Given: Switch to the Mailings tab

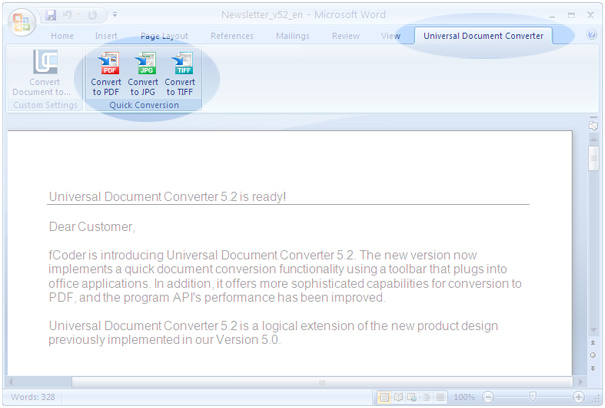Looking at the screenshot, I should (x=292, y=36).
